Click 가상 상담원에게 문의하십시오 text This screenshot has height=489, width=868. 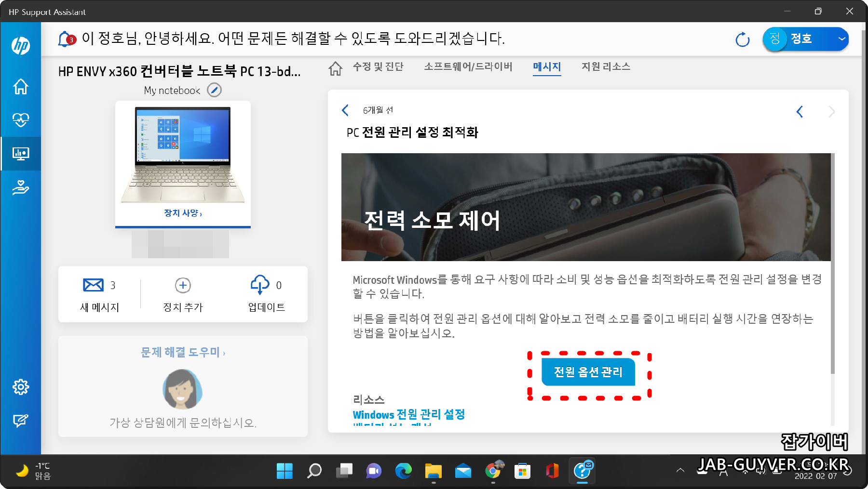(x=183, y=423)
